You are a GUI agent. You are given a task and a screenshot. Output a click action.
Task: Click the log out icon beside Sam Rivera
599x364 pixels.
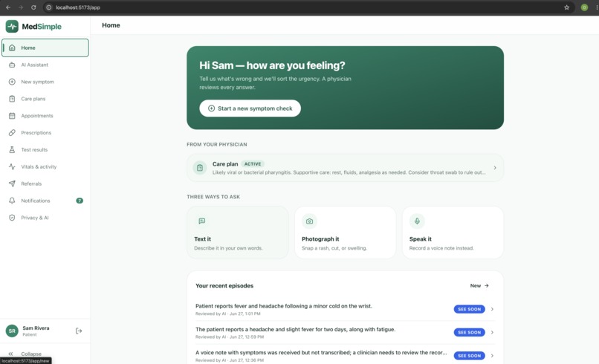(x=79, y=331)
